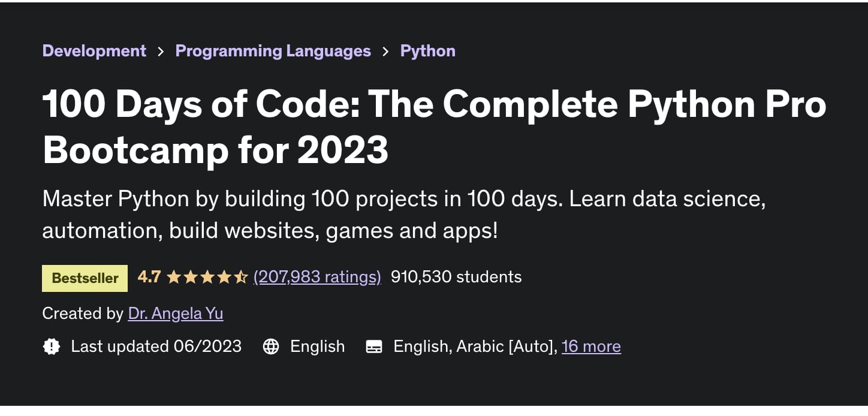The image size is (868, 416).
Task: Click the globe language icon
Action: coord(271,346)
